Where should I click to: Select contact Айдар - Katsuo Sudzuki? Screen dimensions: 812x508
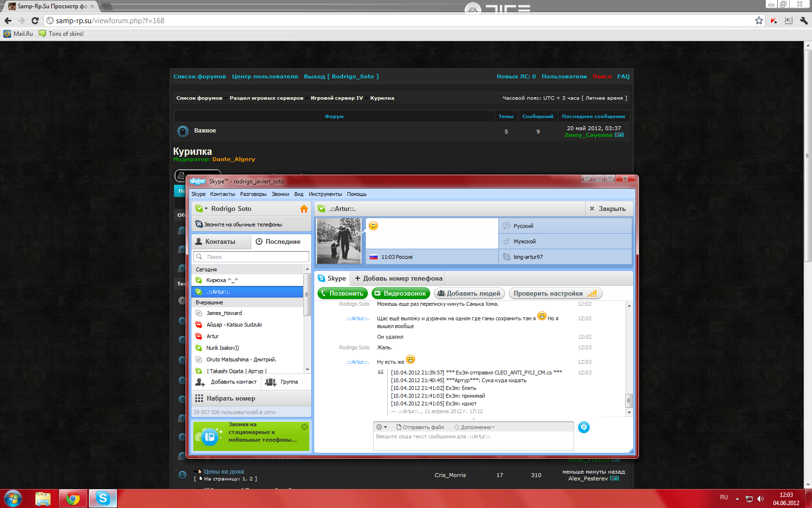tap(247, 325)
